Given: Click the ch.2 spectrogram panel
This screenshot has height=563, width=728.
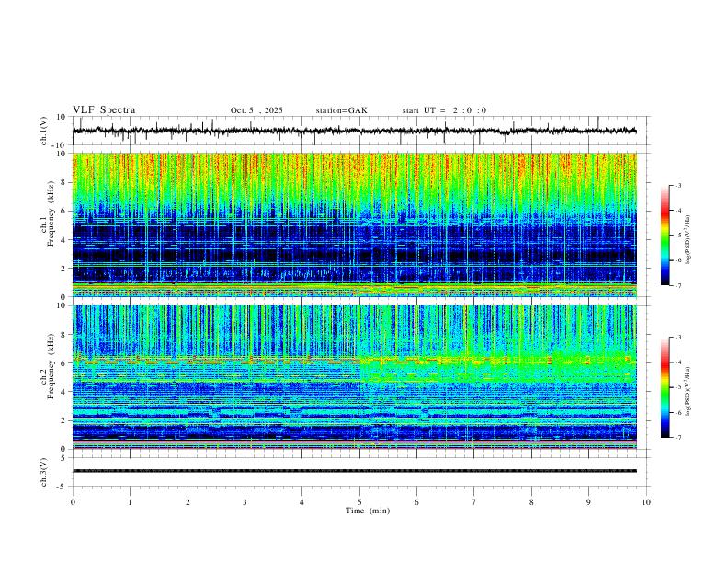Looking at the screenshot, I should [355, 377].
